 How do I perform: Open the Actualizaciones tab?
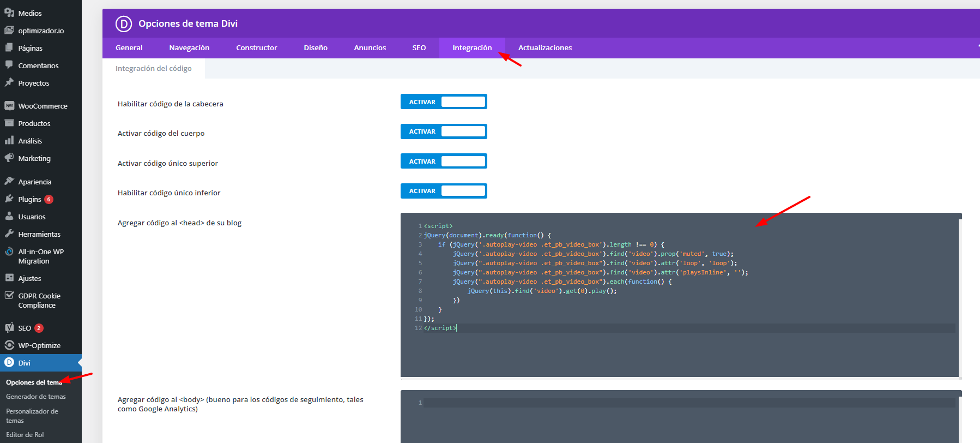[x=545, y=47]
